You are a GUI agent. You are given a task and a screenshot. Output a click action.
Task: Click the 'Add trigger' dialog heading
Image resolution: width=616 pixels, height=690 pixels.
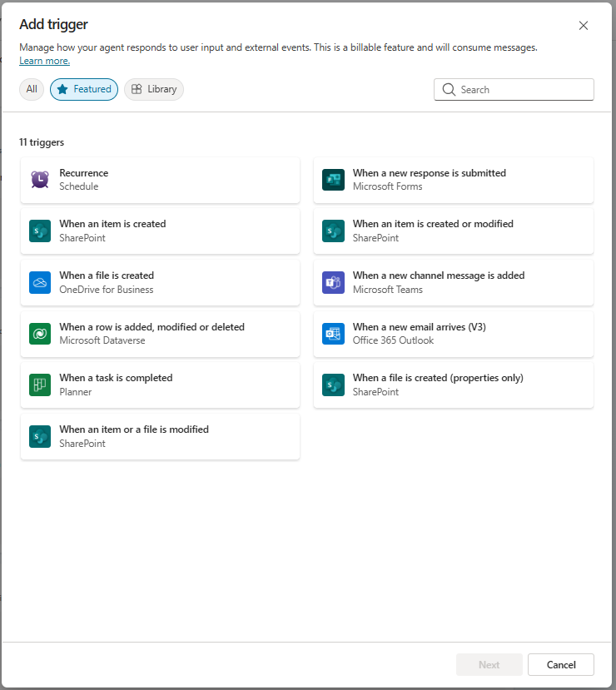pyautogui.click(x=53, y=25)
